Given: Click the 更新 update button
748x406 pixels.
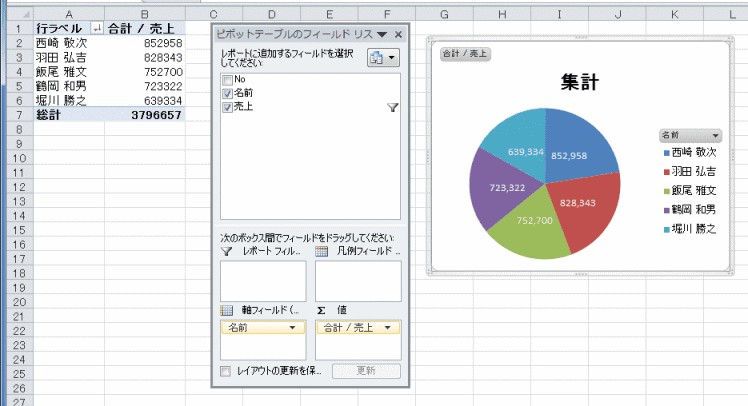Looking at the screenshot, I should [x=366, y=371].
